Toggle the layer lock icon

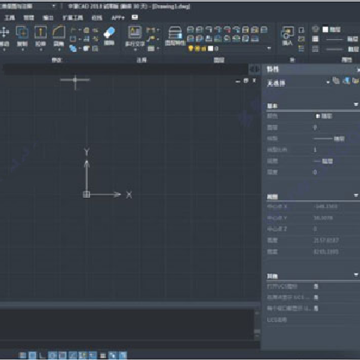(x=203, y=49)
